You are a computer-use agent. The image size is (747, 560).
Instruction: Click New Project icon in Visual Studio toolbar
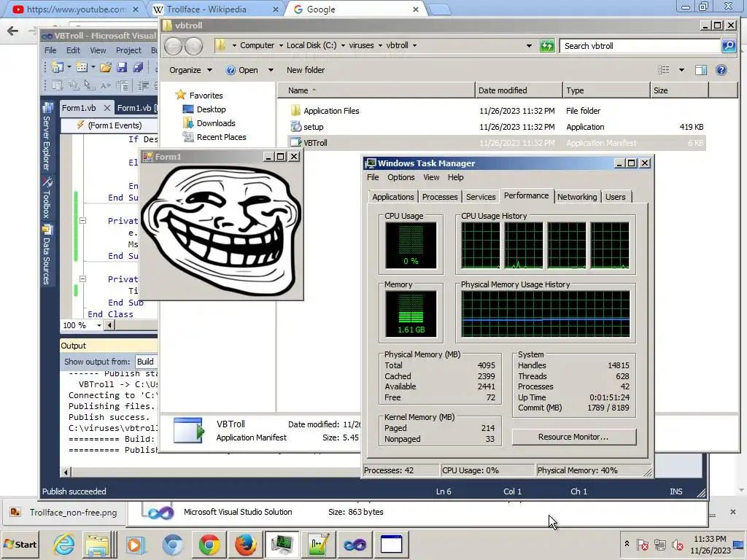tap(58, 67)
